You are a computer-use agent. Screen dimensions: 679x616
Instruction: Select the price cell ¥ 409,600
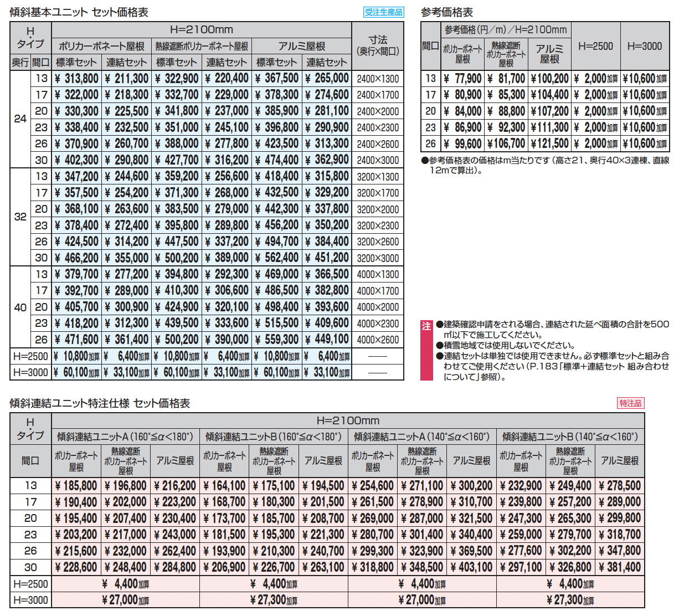coord(327,323)
